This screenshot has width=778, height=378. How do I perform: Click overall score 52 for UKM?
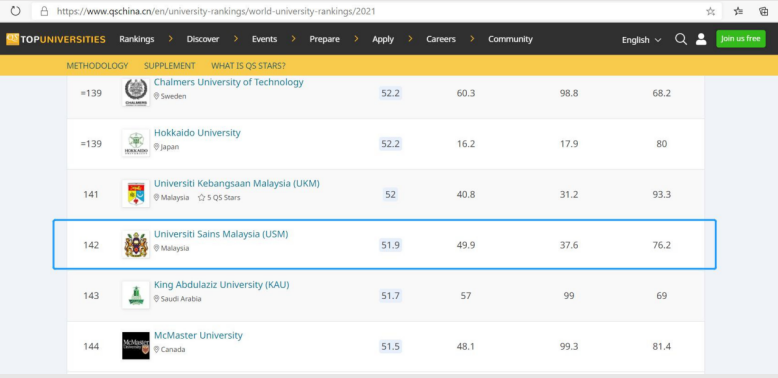coord(390,194)
